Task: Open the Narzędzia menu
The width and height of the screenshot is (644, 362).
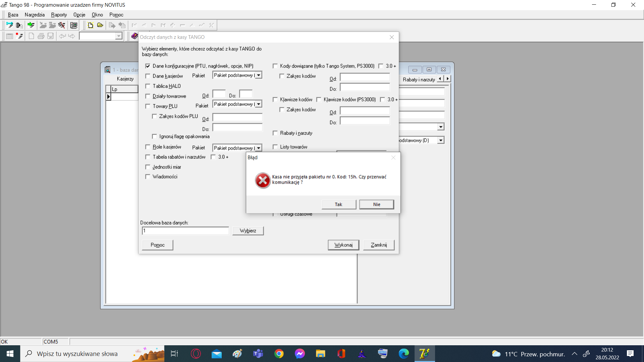Action: pyautogui.click(x=35, y=15)
